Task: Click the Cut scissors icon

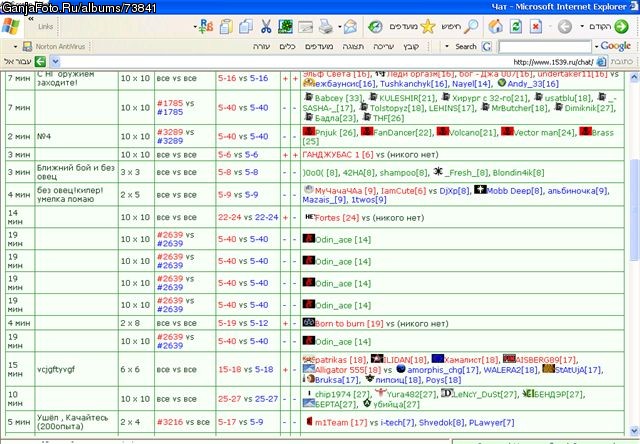Action: (266, 27)
